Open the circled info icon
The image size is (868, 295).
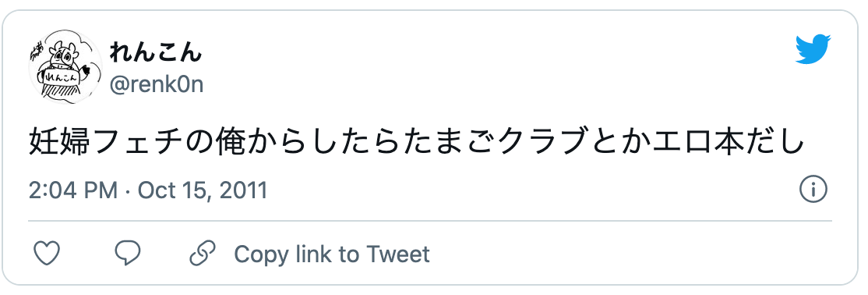click(813, 190)
